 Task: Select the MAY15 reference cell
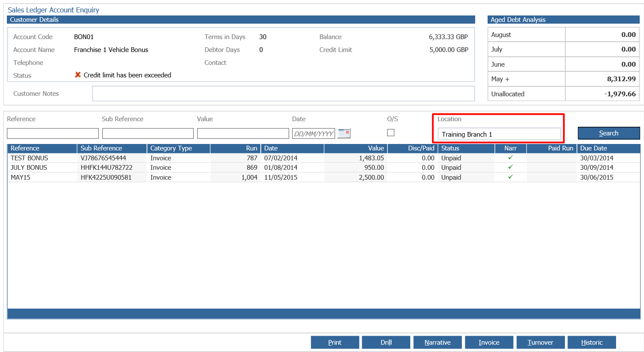pyautogui.click(x=42, y=178)
